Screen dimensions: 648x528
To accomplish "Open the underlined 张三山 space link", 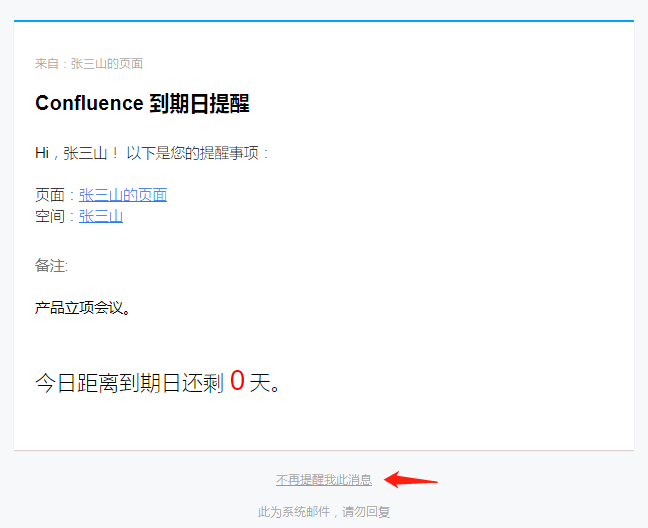I will coord(101,215).
